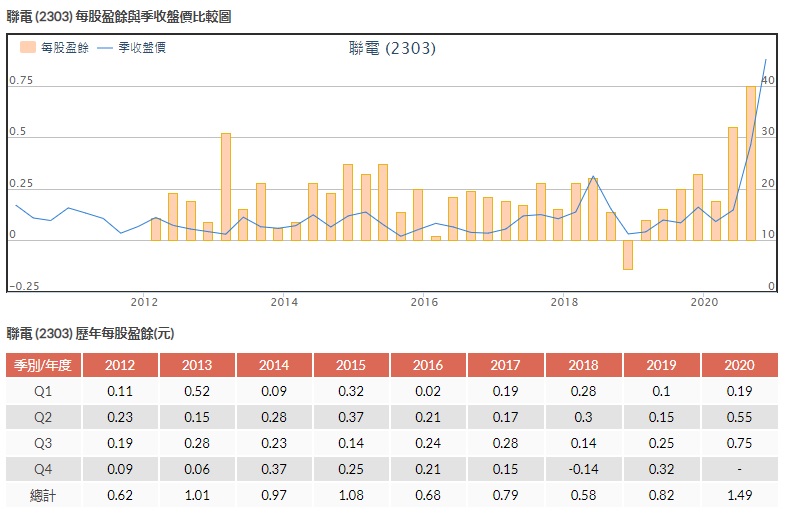The height and width of the screenshot is (519, 787).
Task: Click the 2013 Q1 value 0.52
Action: (197, 391)
